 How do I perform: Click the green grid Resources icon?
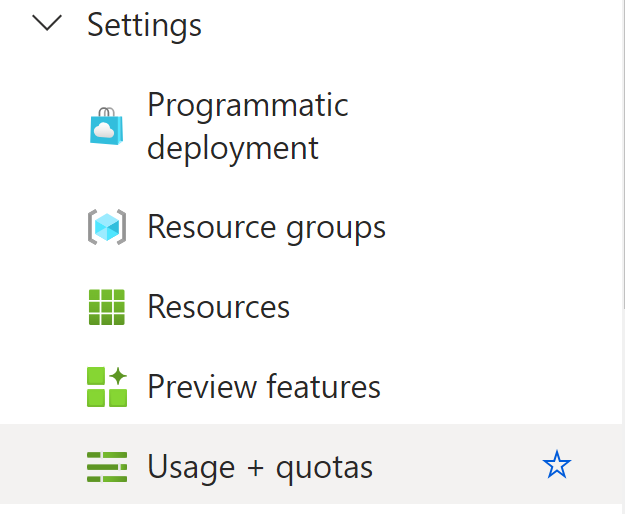[107, 307]
